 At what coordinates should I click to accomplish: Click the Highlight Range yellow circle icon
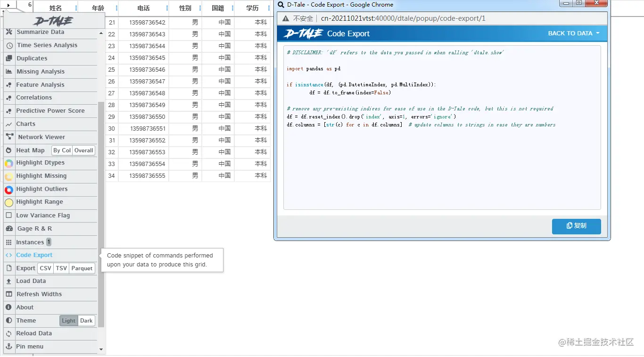(9, 203)
